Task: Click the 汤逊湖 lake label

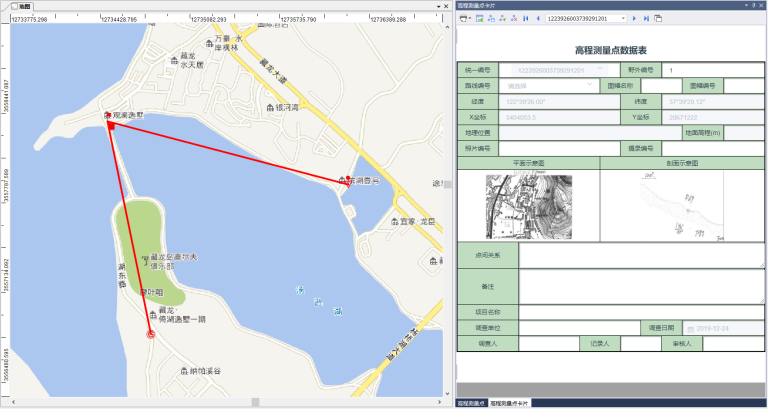Action: point(318,301)
